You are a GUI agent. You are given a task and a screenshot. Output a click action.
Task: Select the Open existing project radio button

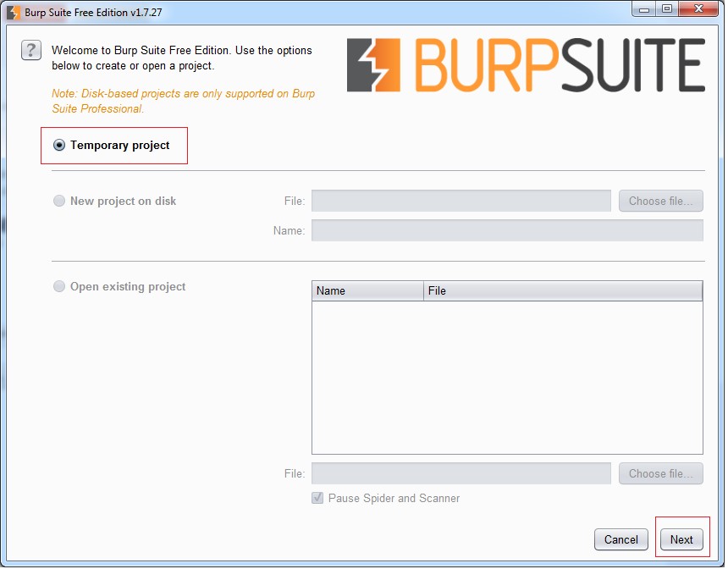59,287
